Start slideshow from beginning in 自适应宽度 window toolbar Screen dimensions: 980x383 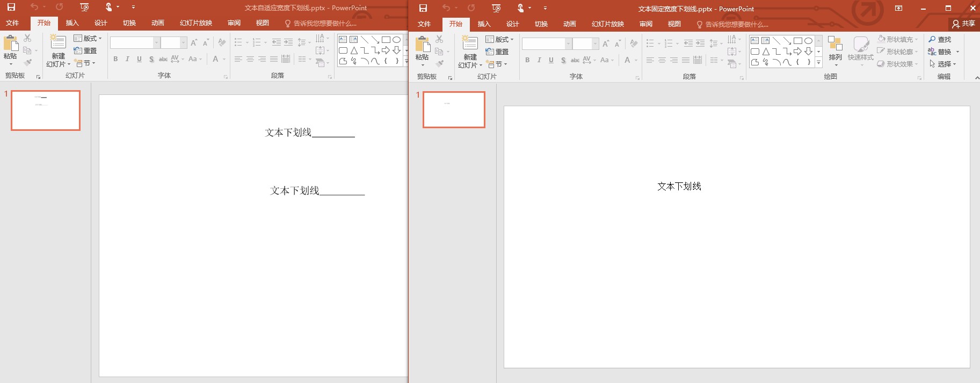84,7
